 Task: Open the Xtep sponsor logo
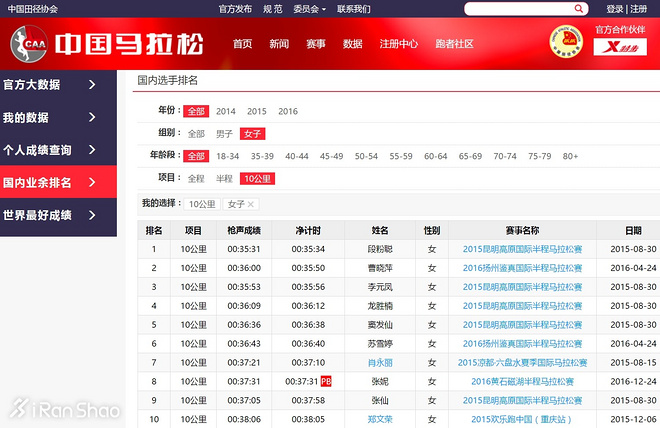tap(620, 47)
